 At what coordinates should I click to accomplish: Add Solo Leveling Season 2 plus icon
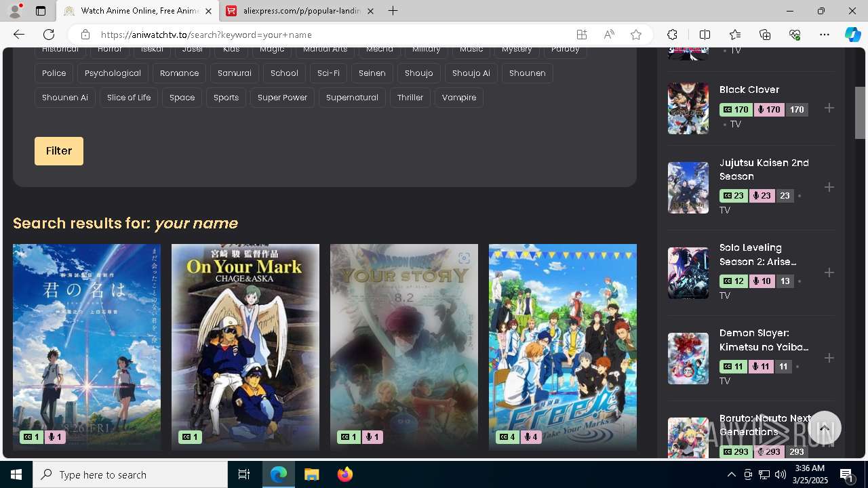[x=829, y=272]
